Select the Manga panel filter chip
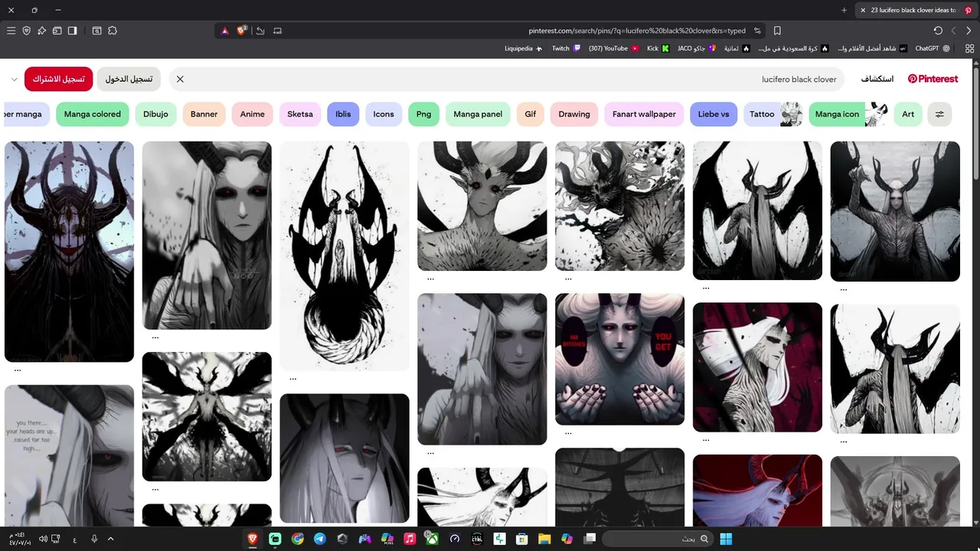Screen dimensions: 980x551 [x=478, y=114]
